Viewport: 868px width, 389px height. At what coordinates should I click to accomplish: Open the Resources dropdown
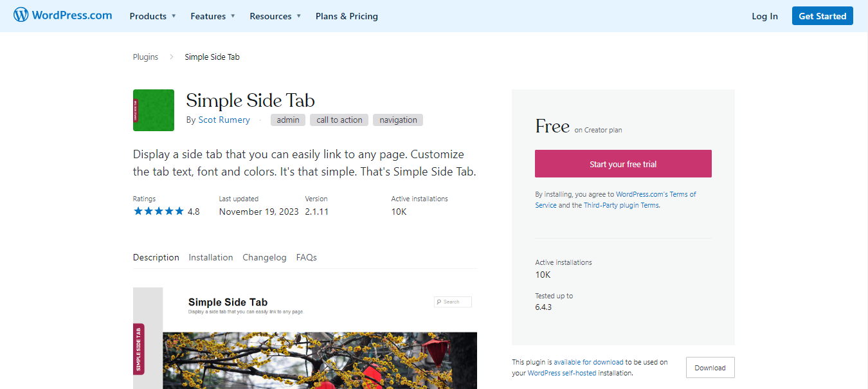click(275, 16)
